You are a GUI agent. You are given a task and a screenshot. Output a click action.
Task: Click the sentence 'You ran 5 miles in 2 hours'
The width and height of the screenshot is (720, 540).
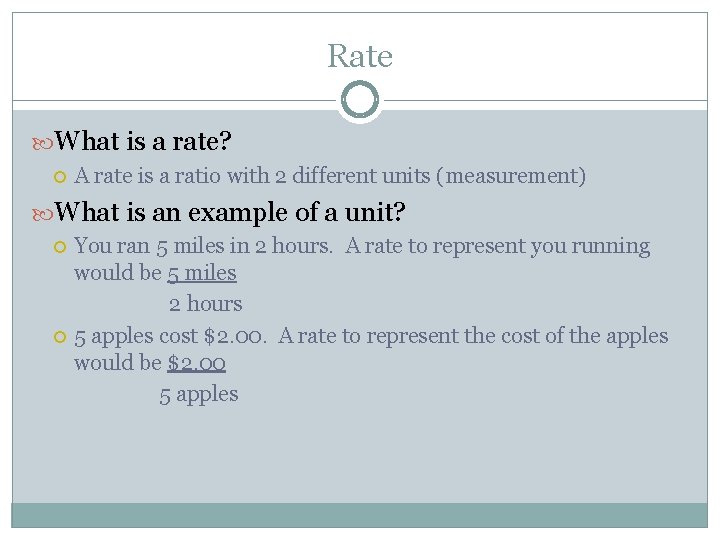tap(205, 246)
